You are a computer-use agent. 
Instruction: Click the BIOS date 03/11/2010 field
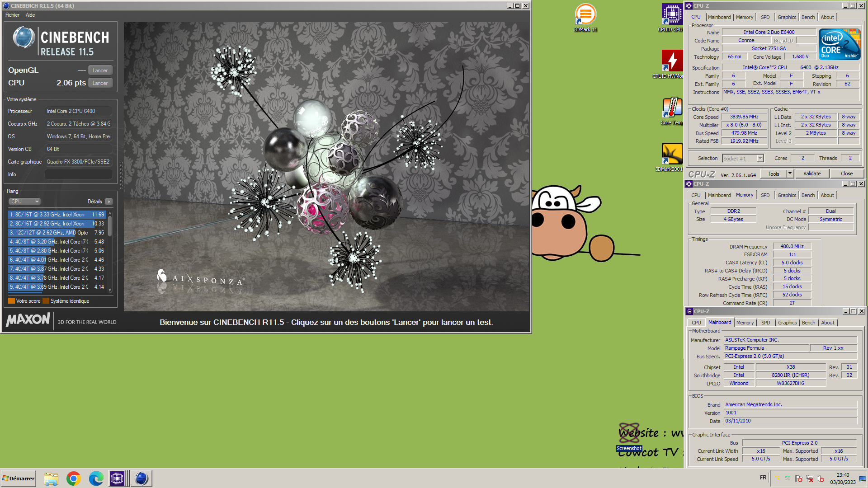point(790,421)
